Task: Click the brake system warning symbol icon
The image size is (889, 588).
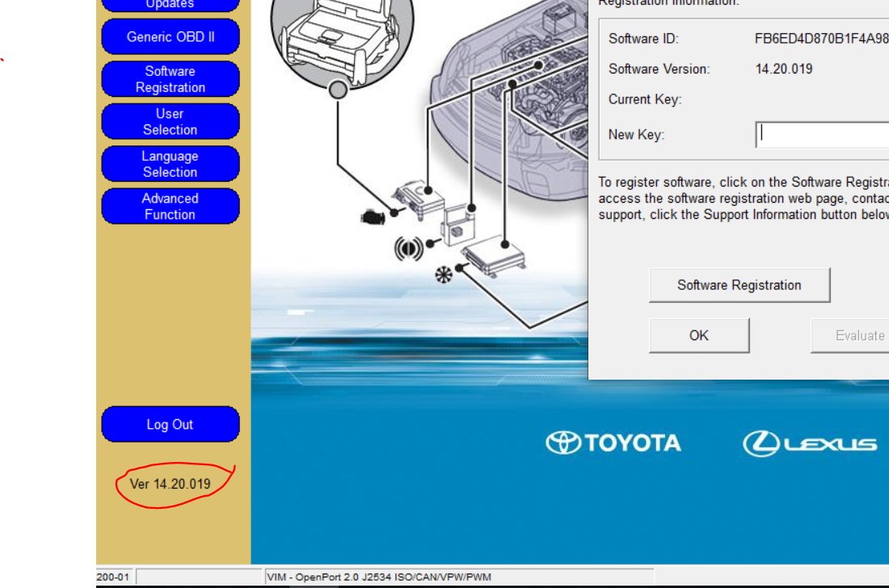Action: pos(409,248)
